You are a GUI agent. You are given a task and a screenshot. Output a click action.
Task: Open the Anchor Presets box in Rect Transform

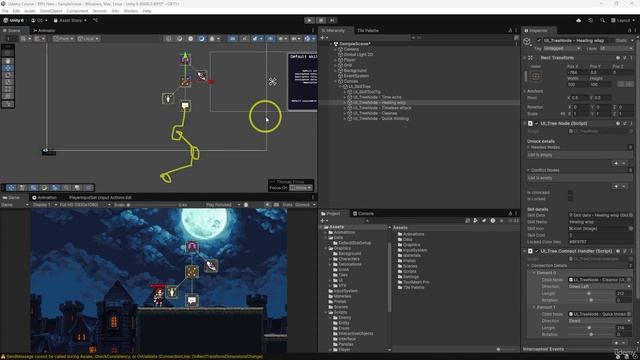(x=536, y=76)
